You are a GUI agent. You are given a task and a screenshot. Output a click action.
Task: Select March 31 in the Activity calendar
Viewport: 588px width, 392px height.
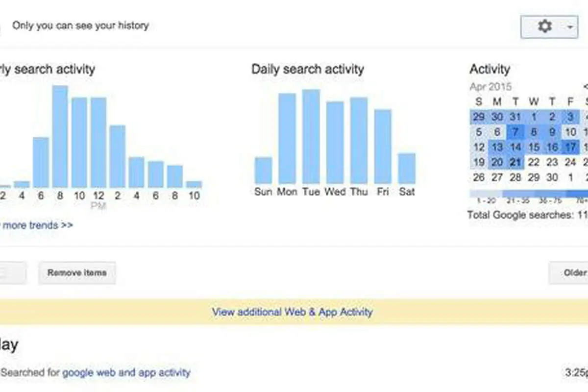pos(515,117)
